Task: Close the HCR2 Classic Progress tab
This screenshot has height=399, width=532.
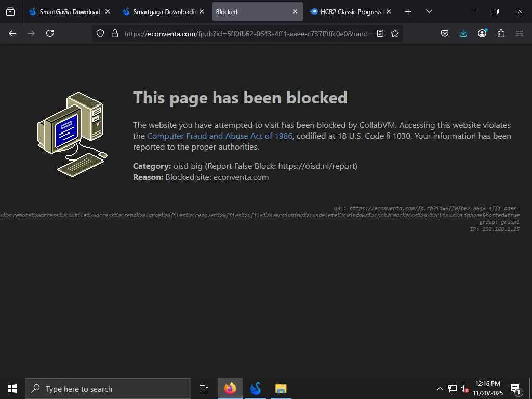Action: 389,11
